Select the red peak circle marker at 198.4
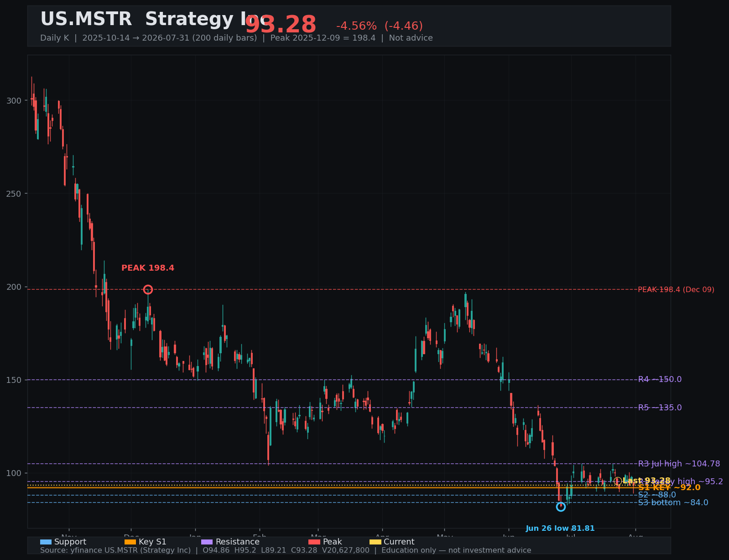 point(148,289)
